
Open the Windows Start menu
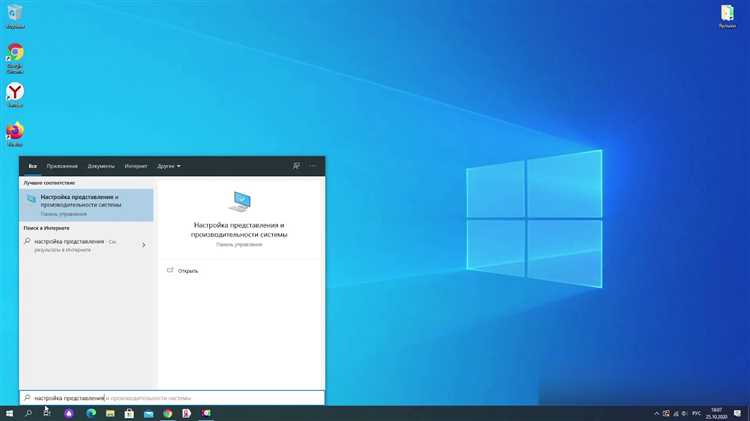tap(9, 412)
